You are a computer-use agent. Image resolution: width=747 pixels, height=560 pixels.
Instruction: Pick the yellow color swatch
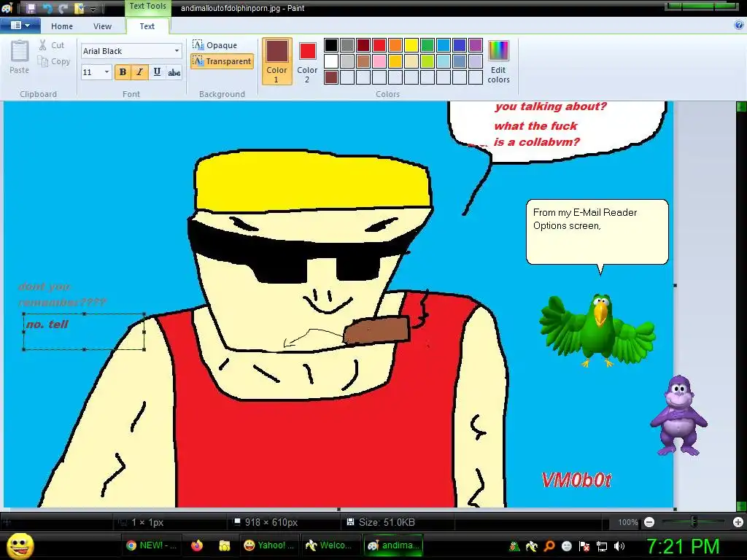click(x=411, y=45)
